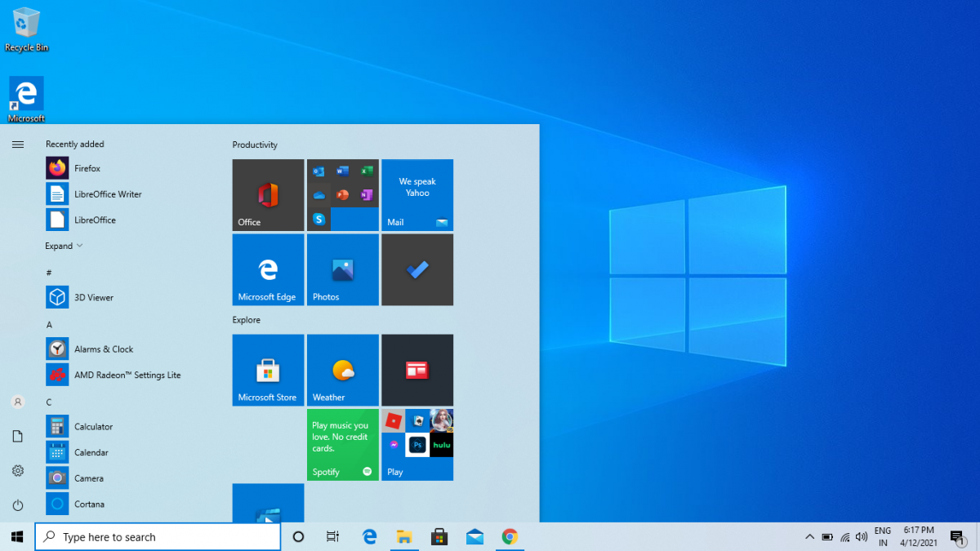Viewport: 980px width, 551px height.
Task: Launch the Spotify tile
Action: [x=342, y=445]
